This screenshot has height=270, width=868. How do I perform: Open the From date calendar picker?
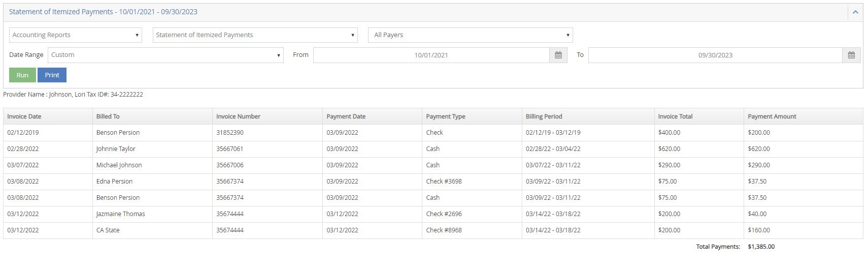pos(558,55)
